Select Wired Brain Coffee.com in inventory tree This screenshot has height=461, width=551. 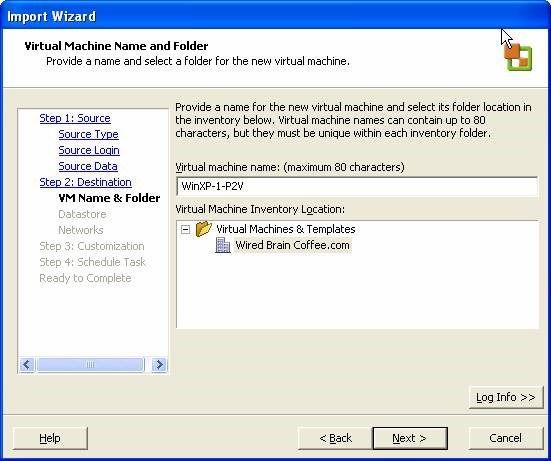(x=292, y=245)
